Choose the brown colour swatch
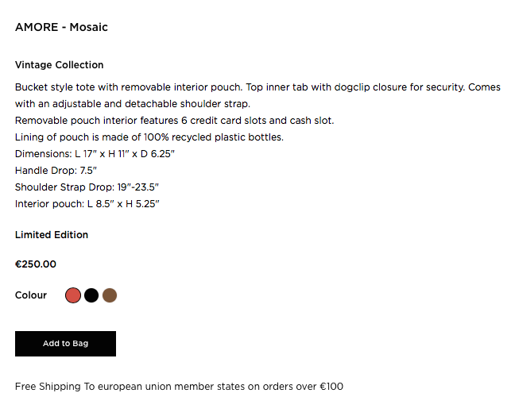The width and height of the screenshot is (515, 420). click(x=110, y=295)
